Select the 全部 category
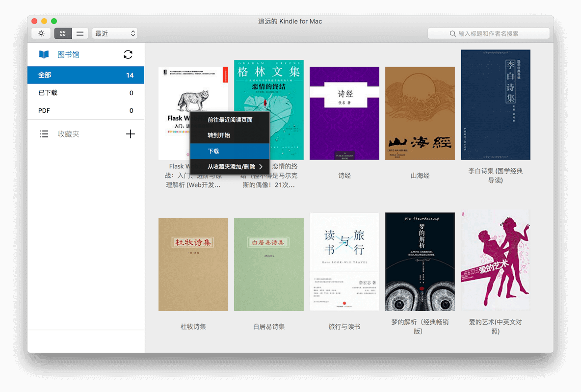Viewport: 581px width, 392px height. point(86,75)
